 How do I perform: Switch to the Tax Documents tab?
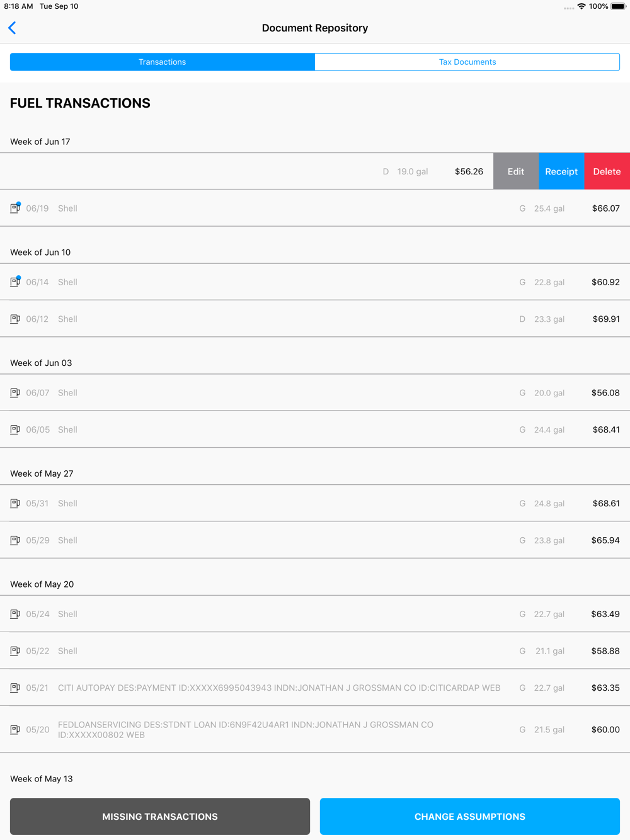click(x=467, y=62)
